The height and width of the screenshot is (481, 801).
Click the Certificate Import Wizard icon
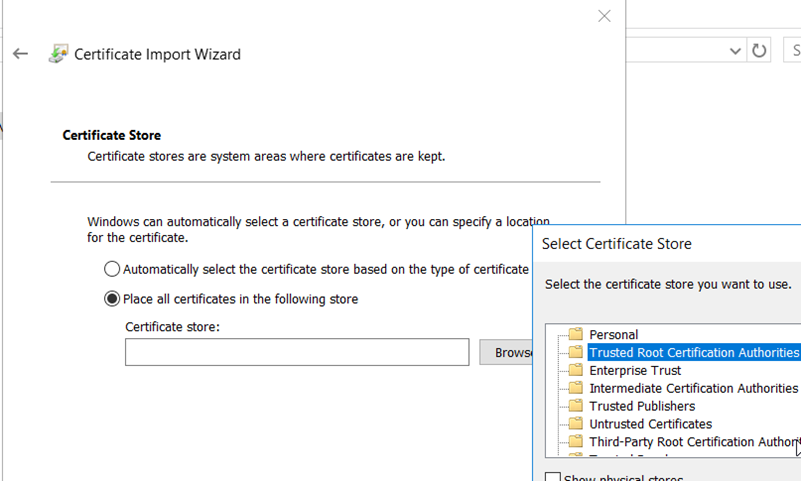coord(58,54)
